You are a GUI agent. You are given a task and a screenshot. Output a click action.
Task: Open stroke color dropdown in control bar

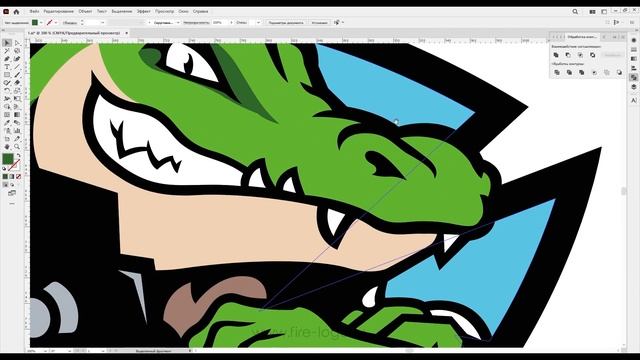(x=56, y=23)
